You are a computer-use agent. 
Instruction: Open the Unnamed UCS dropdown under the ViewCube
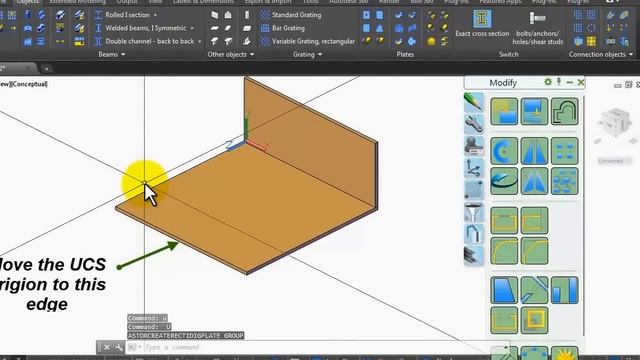(614, 161)
